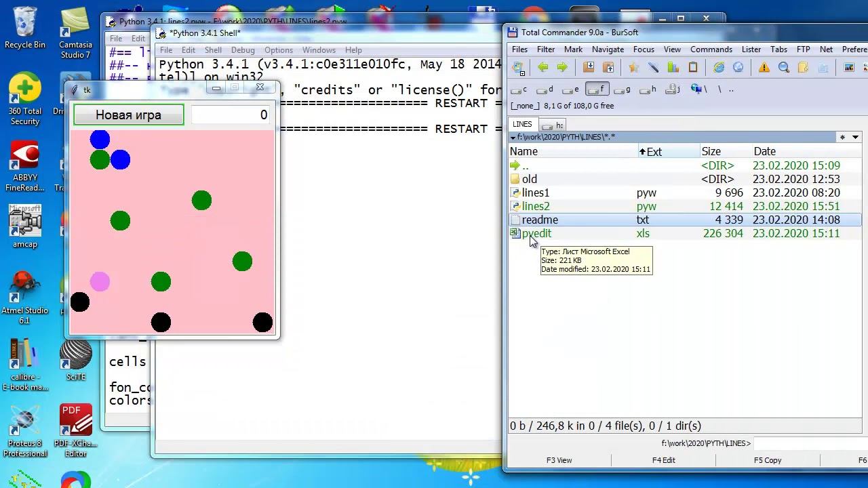This screenshot has width=868, height=488.
Task: Open ABBYY FineReader desktop shortcut
Action: pyautogui.click(x=25, y=167)
